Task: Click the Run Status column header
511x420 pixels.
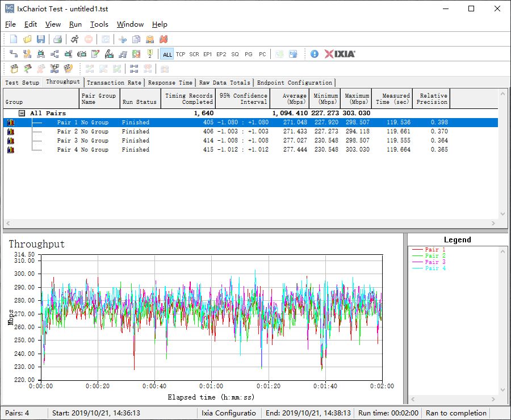Action: [x=140, y=98]
